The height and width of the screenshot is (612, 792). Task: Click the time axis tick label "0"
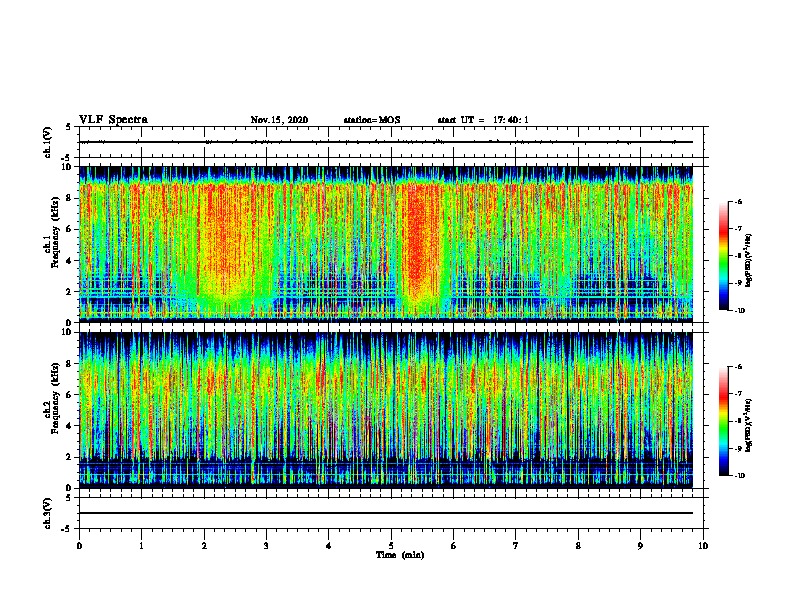click(x=79, y=546)
